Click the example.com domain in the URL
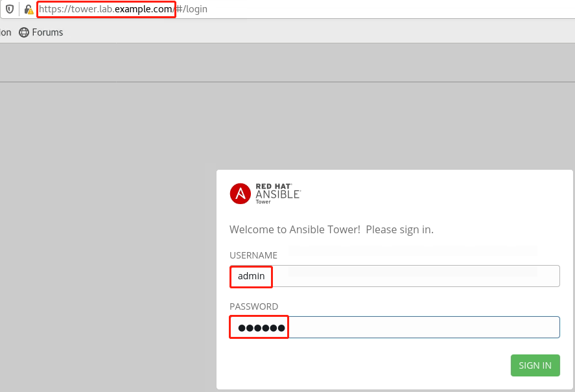This screenshot has height=392, width=575. tap(143, 10)
